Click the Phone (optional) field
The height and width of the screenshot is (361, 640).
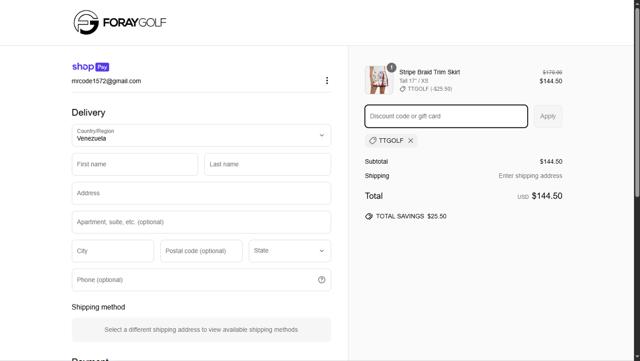tap(201, 280)
